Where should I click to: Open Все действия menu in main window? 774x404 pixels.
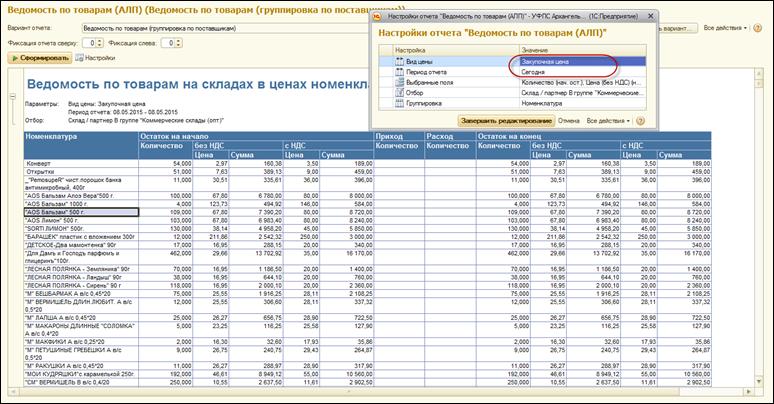[725, 28]
